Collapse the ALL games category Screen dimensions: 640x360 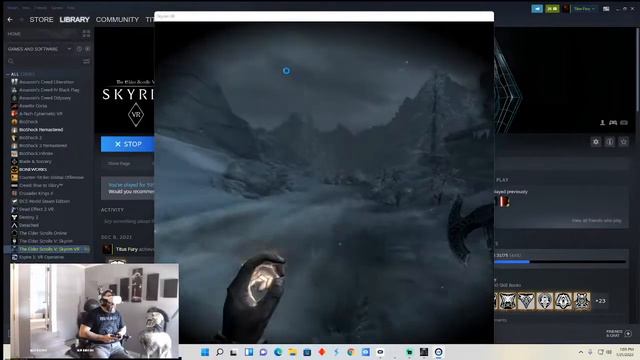8,74
